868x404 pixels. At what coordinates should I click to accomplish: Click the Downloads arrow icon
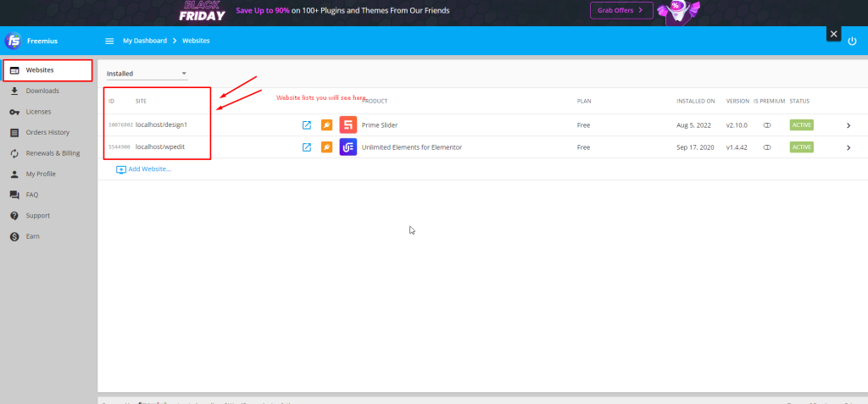pos(15,91)
